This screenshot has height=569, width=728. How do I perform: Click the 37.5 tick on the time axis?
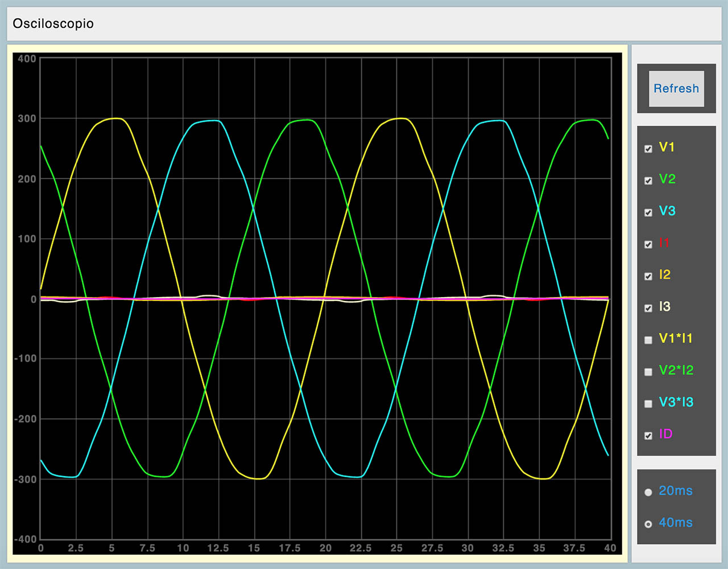click(574, 549)
